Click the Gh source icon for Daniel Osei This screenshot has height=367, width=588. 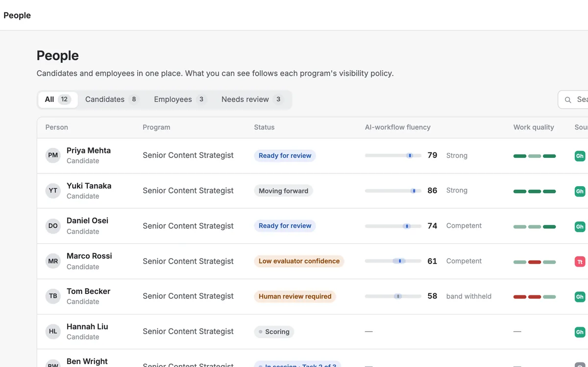click(x=580, y=226)
